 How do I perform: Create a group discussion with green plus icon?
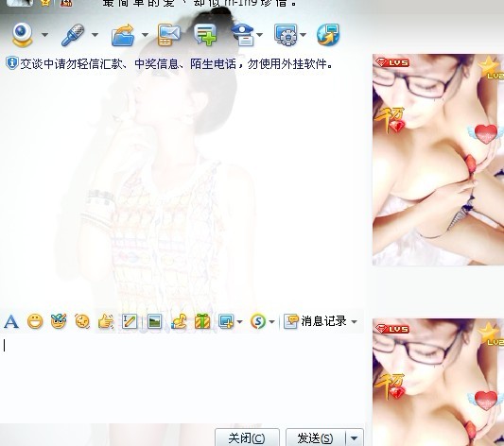click(205, 35)
